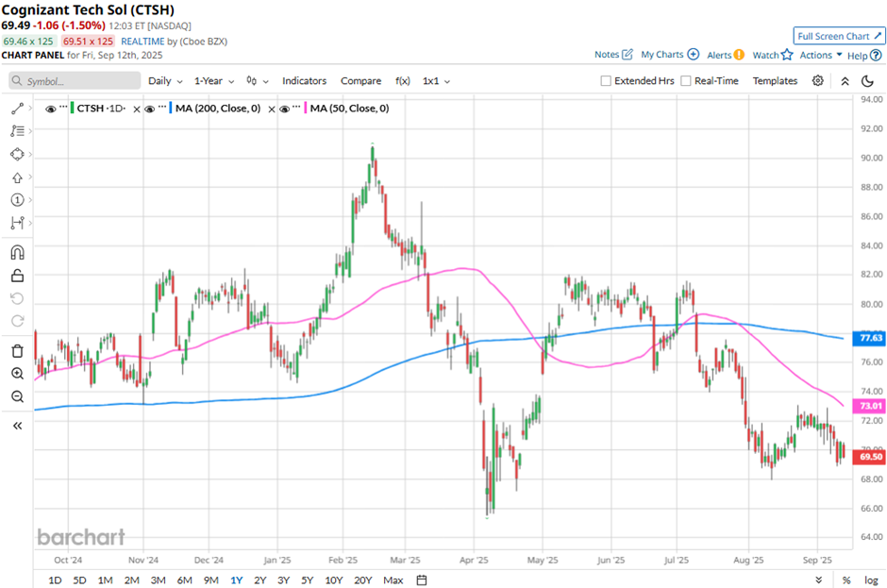Hide the MA 50 indicator
The image size is (887, 588).
click(285, 109)
